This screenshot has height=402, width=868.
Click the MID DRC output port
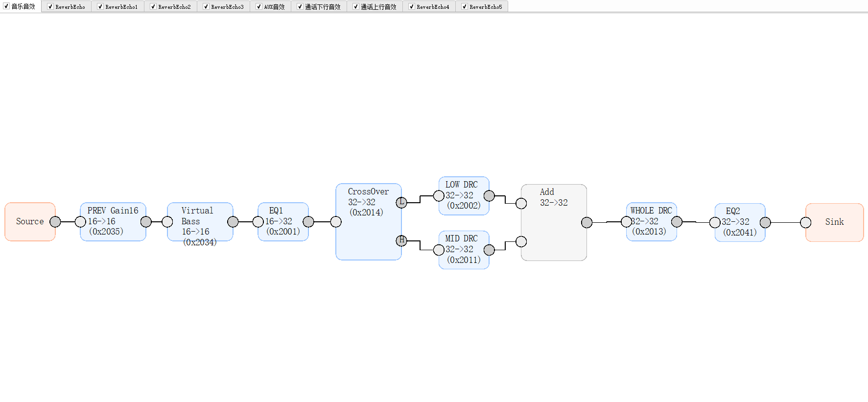[x=489, y=250]
